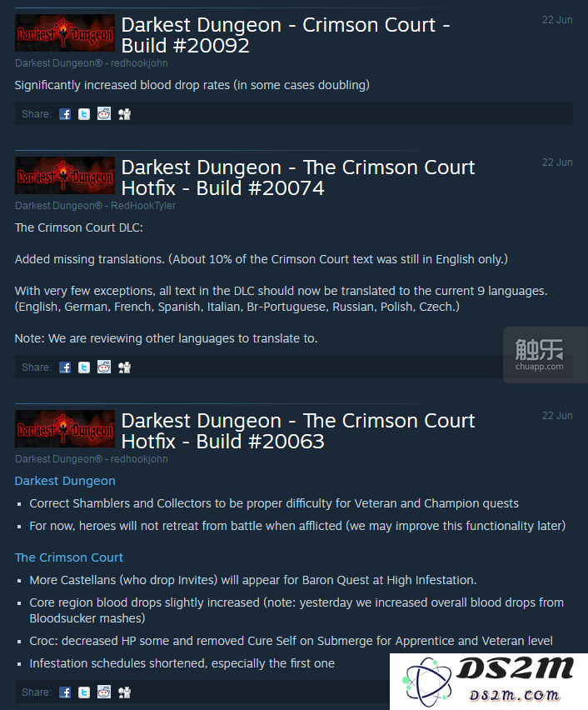Open the Hotfix Build #20074 announcement title
This screenshot has width=588, height=710.
(298, 177)
